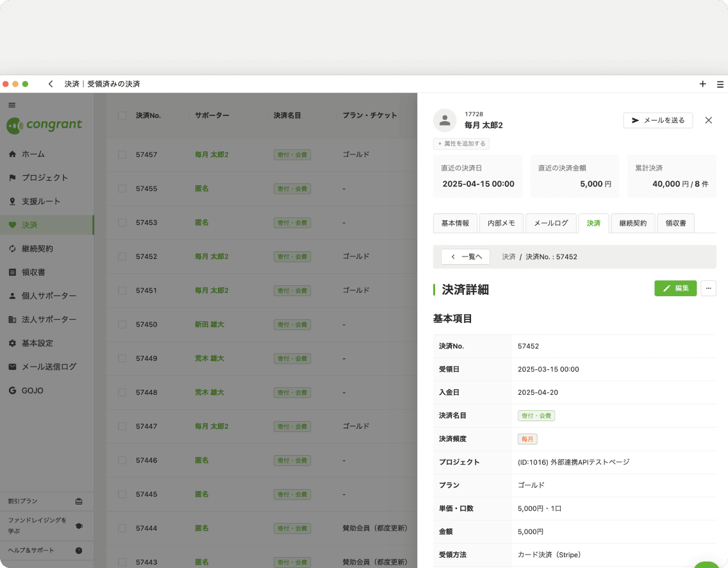Open 支援ルート from the sidebar
The width and height of the screenshot is (728, 568).
40,201
